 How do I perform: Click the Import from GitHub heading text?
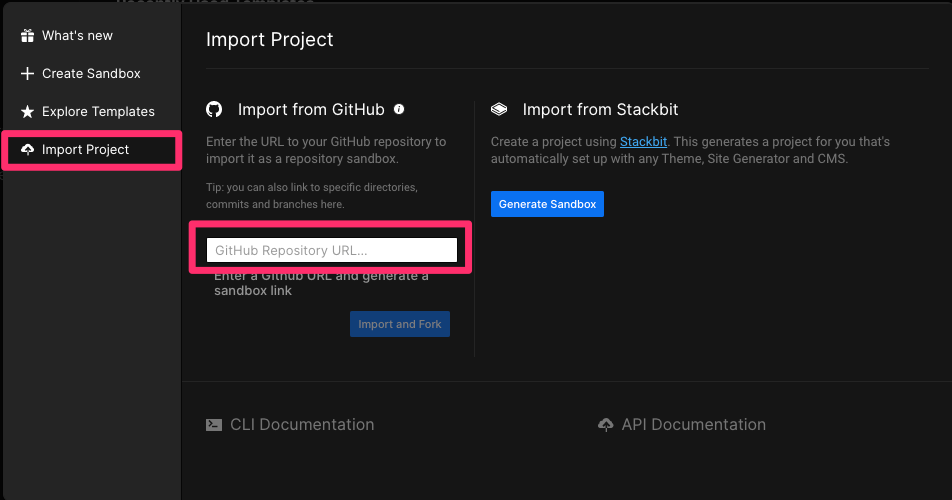coord(311,109)
